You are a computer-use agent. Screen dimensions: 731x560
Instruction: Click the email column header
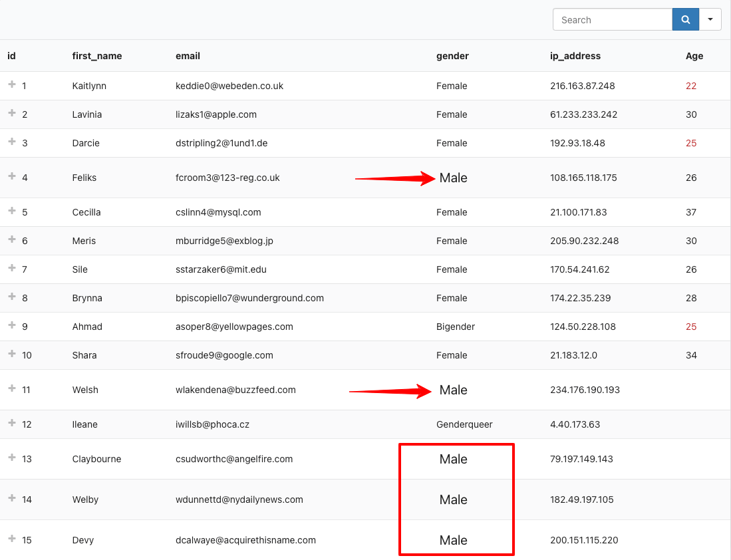[188, 56]
